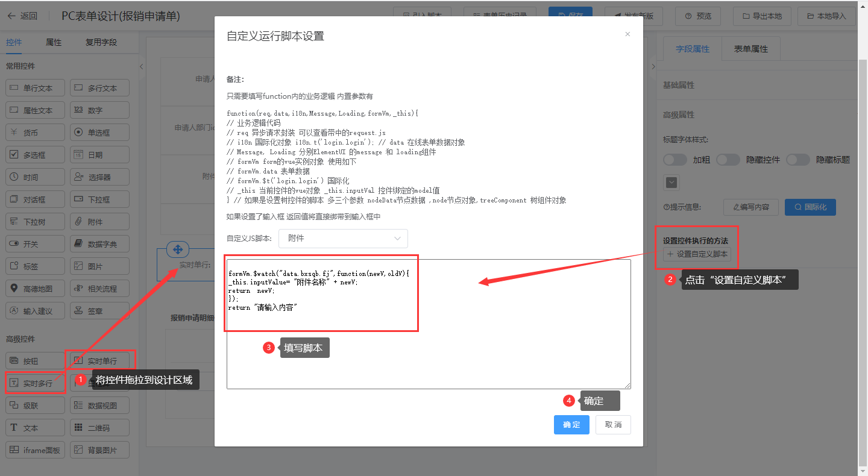Pick the 开关 control
Viewport: 868px width, 476px height.
coord(35,244)
